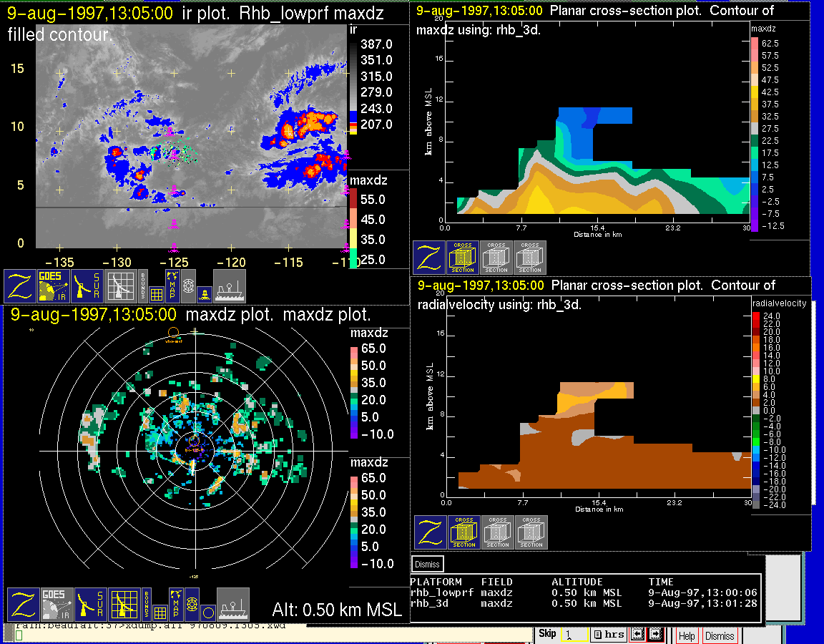
Task: Click the GOES IR satellite icon in the ir plot toolbar
Action: [x=54, y=286]
